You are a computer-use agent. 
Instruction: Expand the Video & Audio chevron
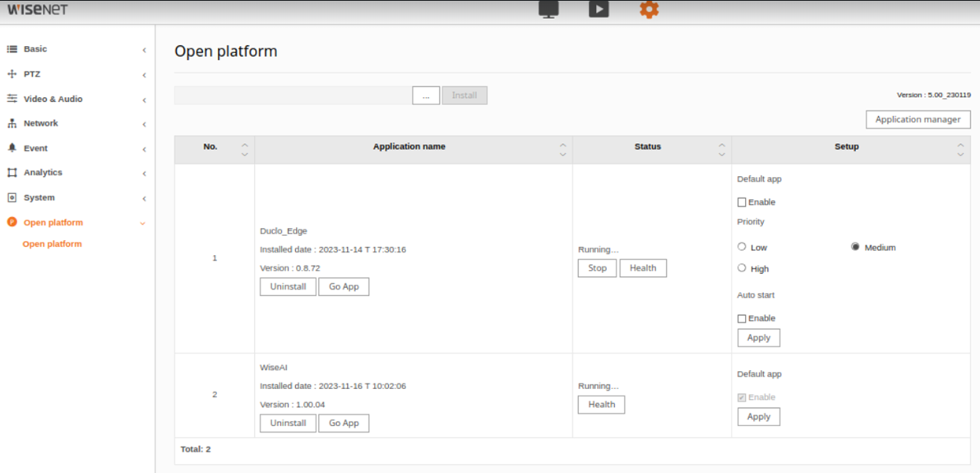click(x=144, y=100)
